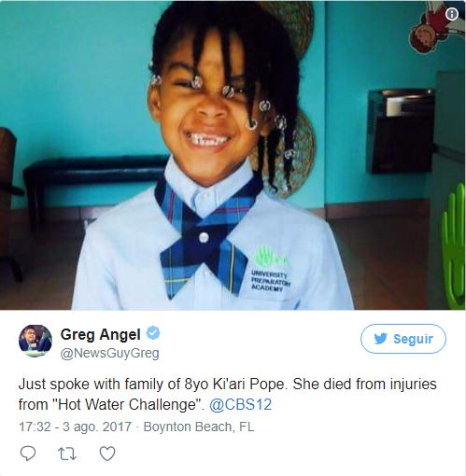Open the embedded photo of the girl
Image resolution: width=466 pixels, height=476 pixels.
pyautogui.click(x=233, y=155)
